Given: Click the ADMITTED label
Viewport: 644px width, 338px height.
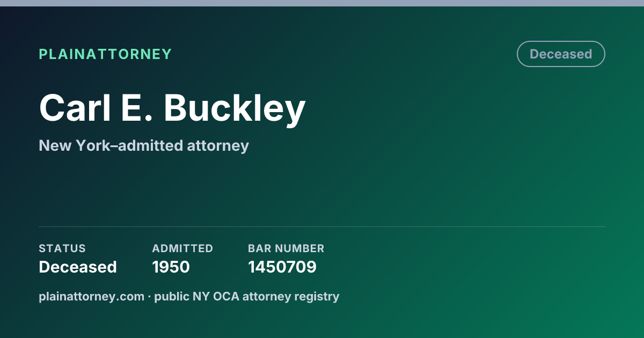Looking at the screenshot, I should click(182, 248).
